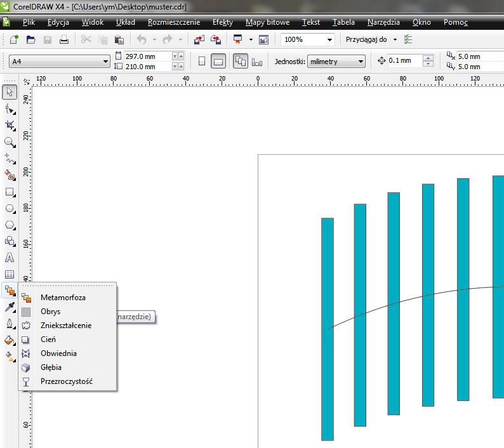This screenshot has width=504, height=448.
Task: Choose the Crop tool in toolbox
Action: tap(10, 126)
